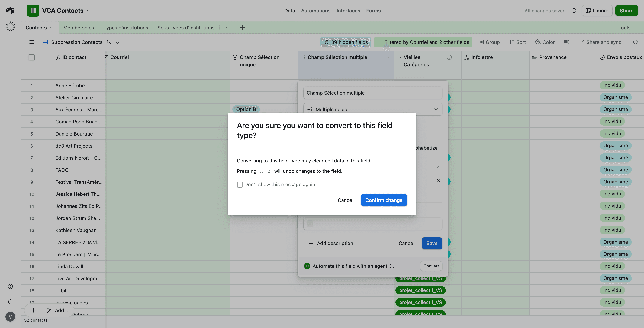Open the 39 hidden fields menu

click(x=346, y=42)
